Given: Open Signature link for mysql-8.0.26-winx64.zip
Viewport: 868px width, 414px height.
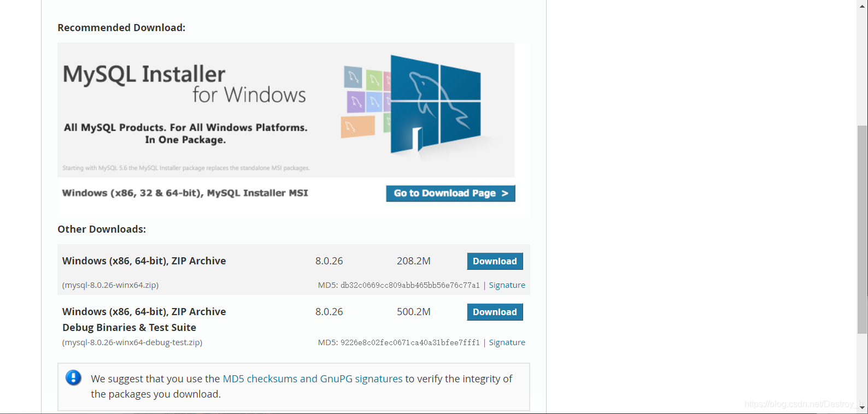Looking at the screenshot, I should pos(507,285).
